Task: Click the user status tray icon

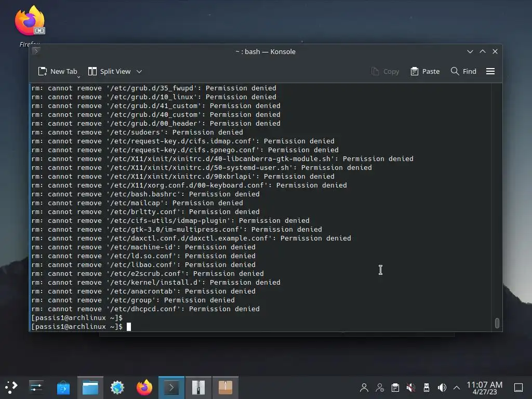Action: [380, 388]
